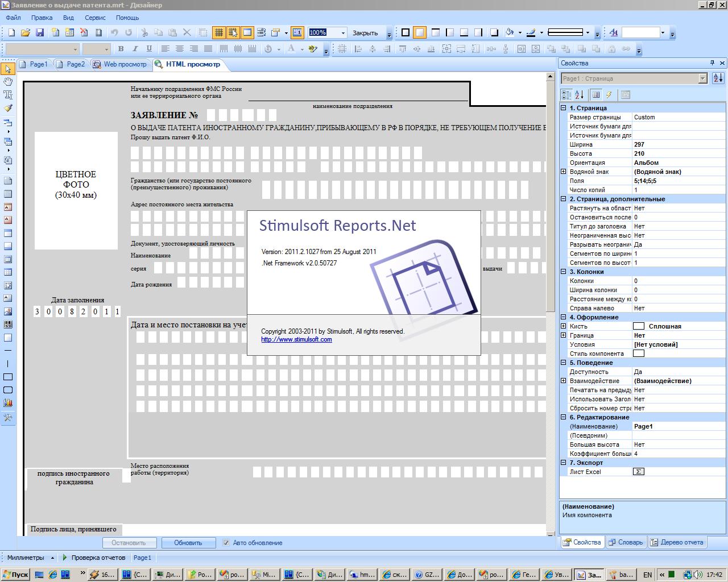Save the report with the floppy disk icon
The height and width of the screenshot is (582, 728).
point(40,33)
